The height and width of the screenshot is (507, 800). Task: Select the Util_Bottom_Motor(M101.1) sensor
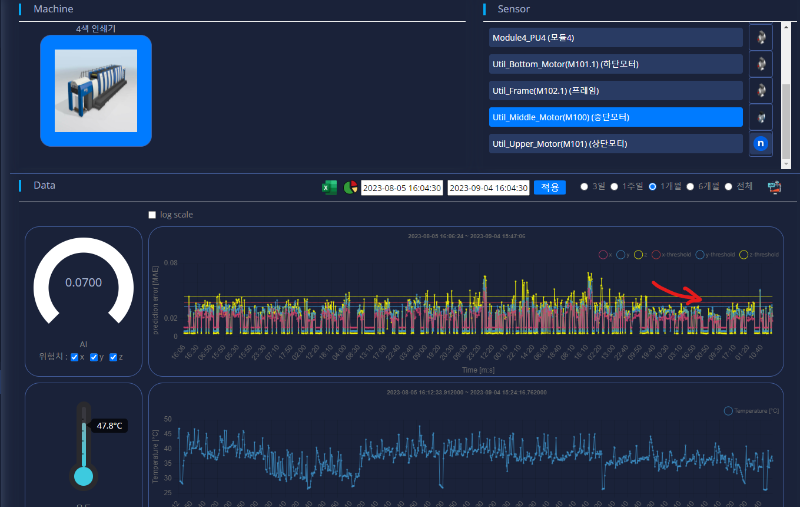pos(616,64)
